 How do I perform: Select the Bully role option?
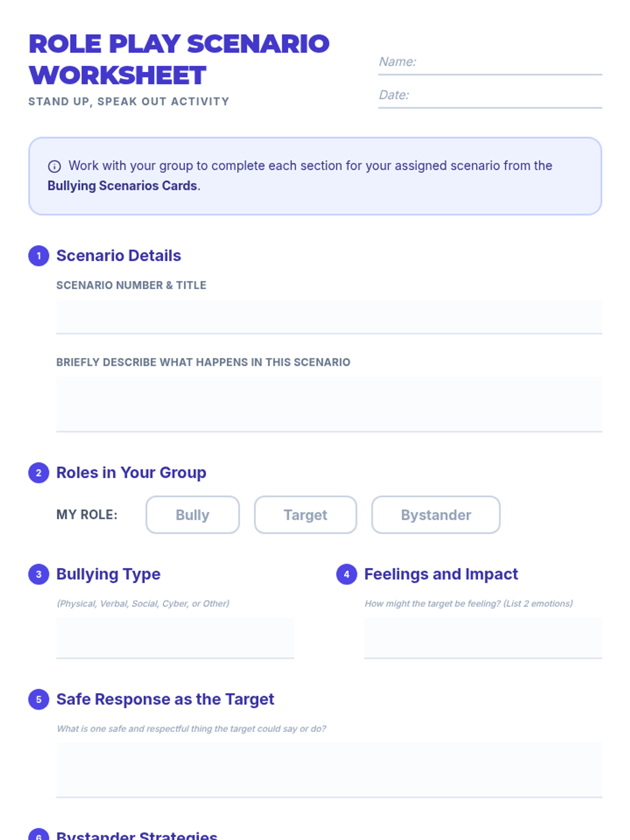[x=193, y=515]
